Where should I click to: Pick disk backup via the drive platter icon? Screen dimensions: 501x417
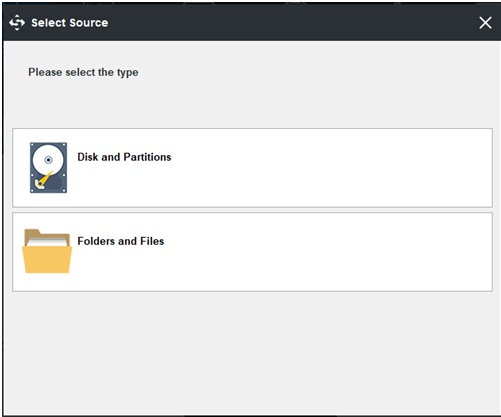click(48, 168)
